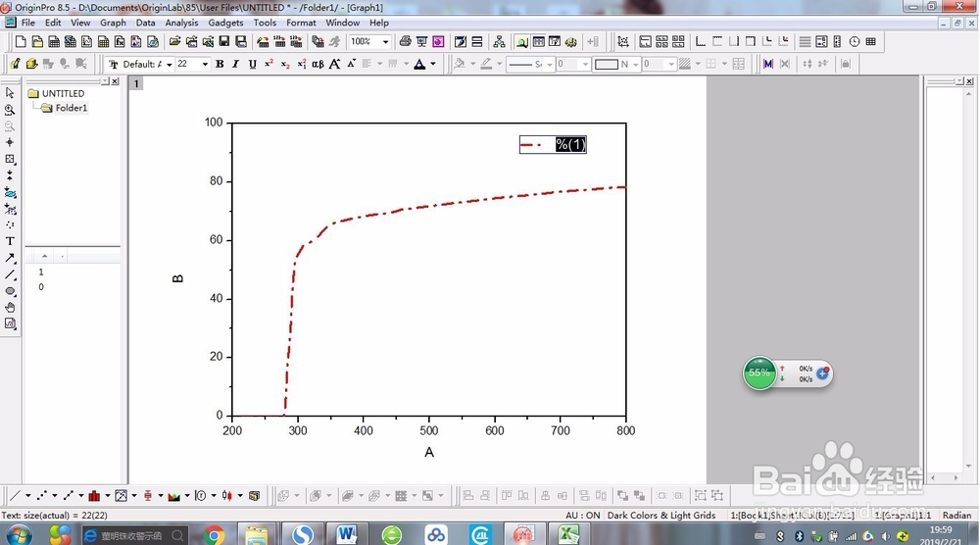The image size is (980, 545).
Task: Close the Project Explorer panel
Action: (115, 81)
